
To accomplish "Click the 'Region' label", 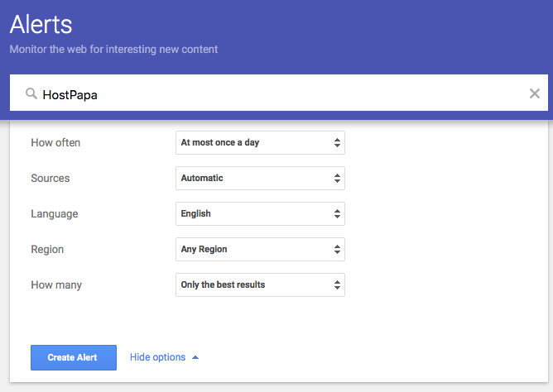I will click(47, 250).
